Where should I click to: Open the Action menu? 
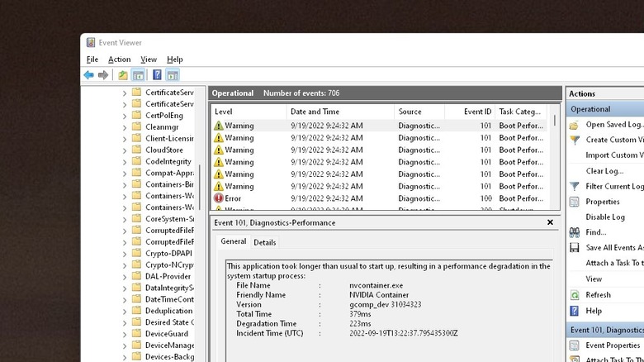(x=119, y=60)
